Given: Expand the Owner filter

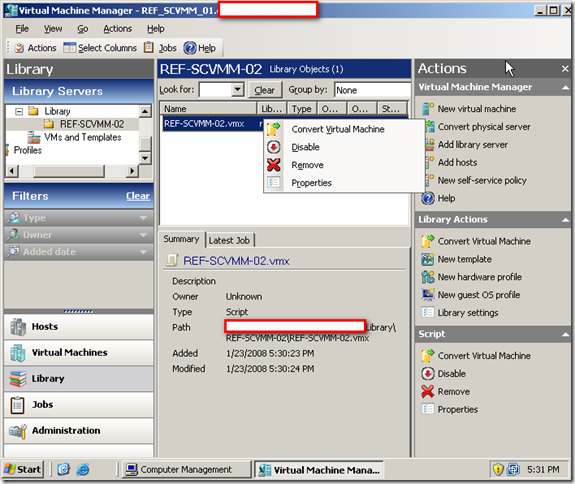Looking at the screenshot, I should pyautogui.click(x=143, y=235).
